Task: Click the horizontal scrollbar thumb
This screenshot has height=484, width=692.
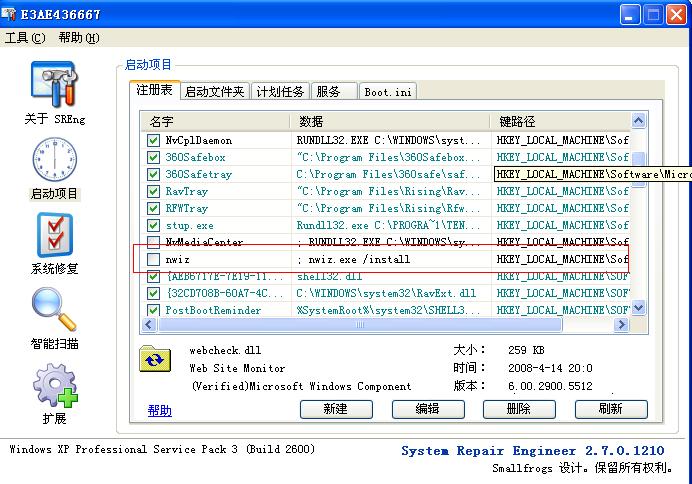Action: (x=360, y=325)
